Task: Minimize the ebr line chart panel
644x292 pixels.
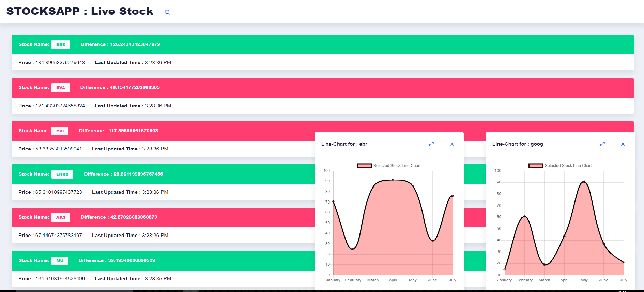Action: click(x=411, y=144)
